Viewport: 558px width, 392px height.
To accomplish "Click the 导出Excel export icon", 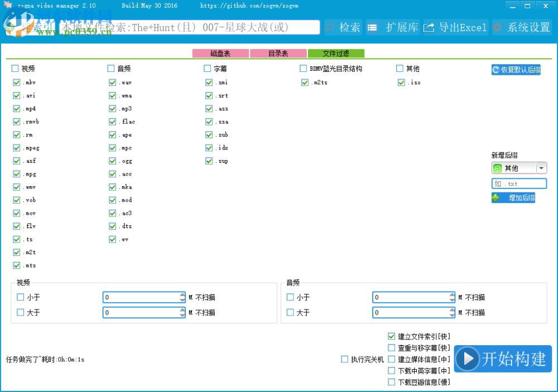I will pyautogui.click(x=429, y=27).
